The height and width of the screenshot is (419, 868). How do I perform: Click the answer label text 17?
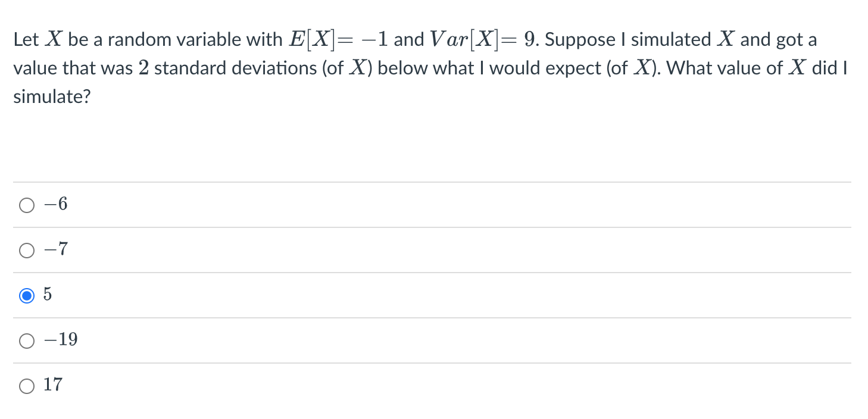click(x=52, y=384)
